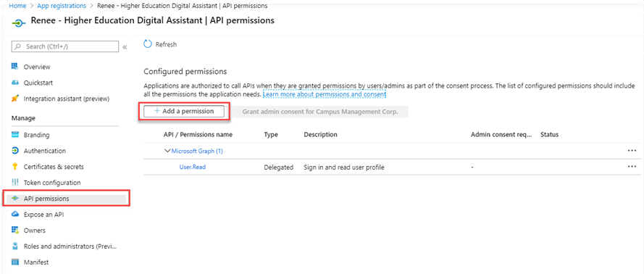
Task: Click the Roles and administrators icon
Action: tap(15, 246)
